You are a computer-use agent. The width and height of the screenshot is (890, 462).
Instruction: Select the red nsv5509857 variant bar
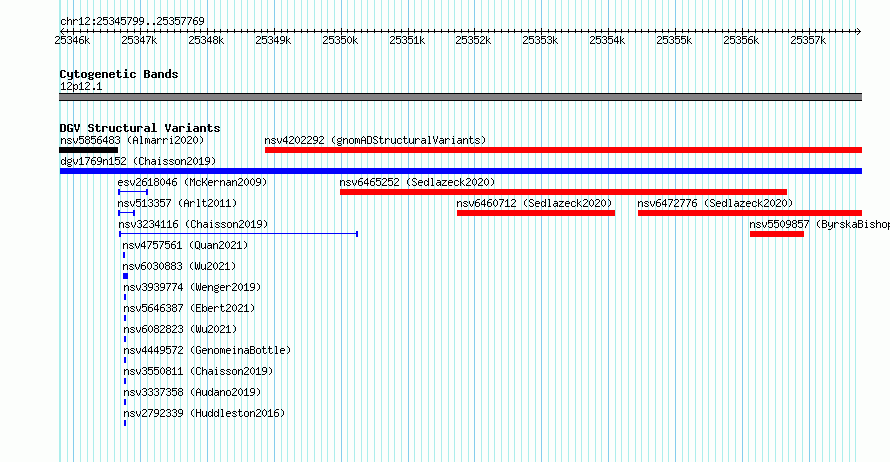click(x=776, y=234)
